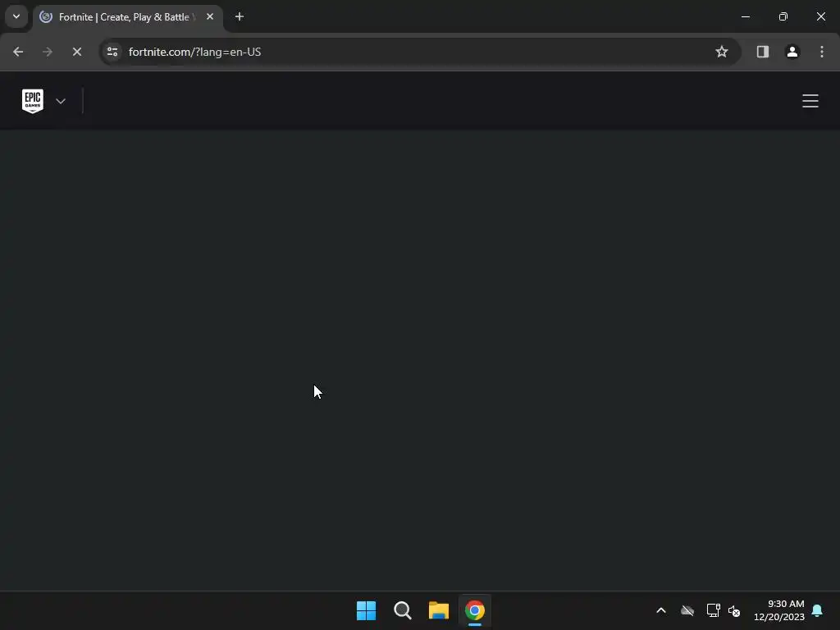Open network status icon in tray
Screen dimensions: 840x630
(713, 610)
